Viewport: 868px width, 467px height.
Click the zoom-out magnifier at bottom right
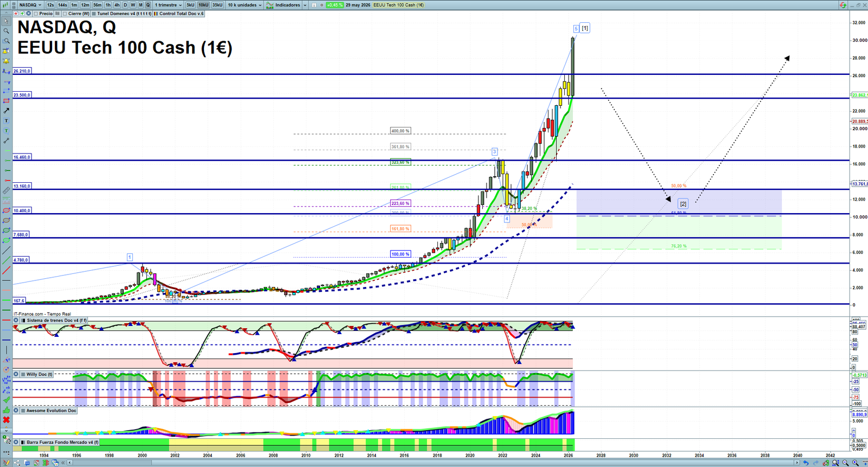(846, 463)
